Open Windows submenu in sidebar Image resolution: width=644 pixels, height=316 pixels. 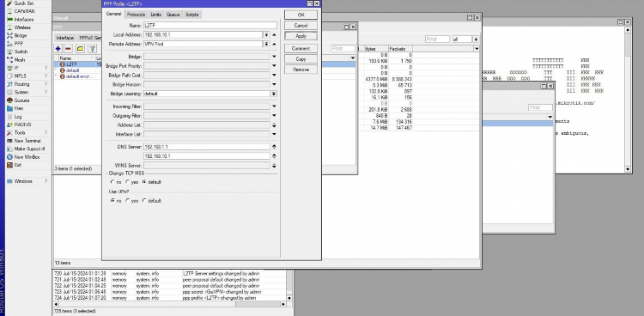(23, 181)
